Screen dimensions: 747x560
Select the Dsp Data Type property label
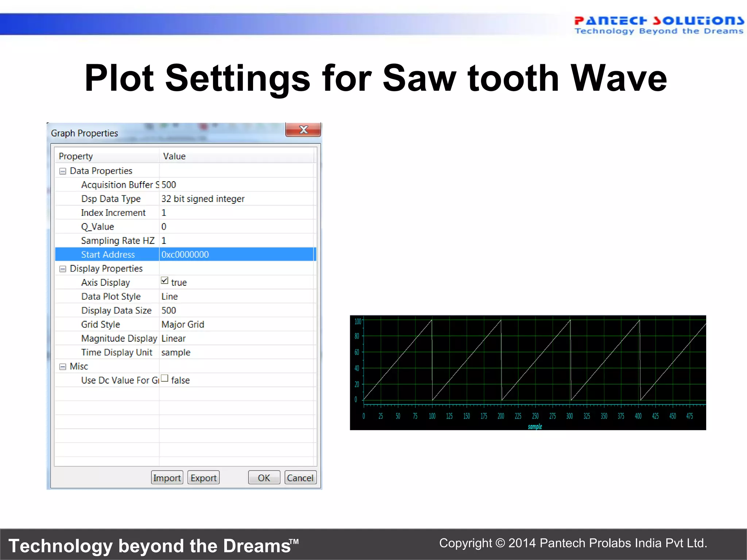coord(111,199)
